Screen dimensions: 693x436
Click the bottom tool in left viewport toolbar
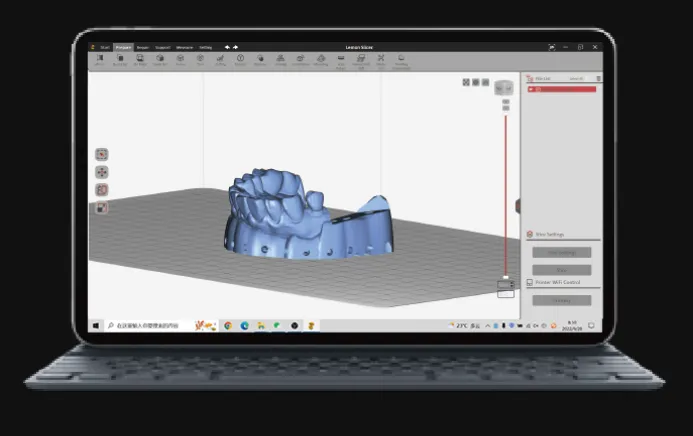(102, 208)
